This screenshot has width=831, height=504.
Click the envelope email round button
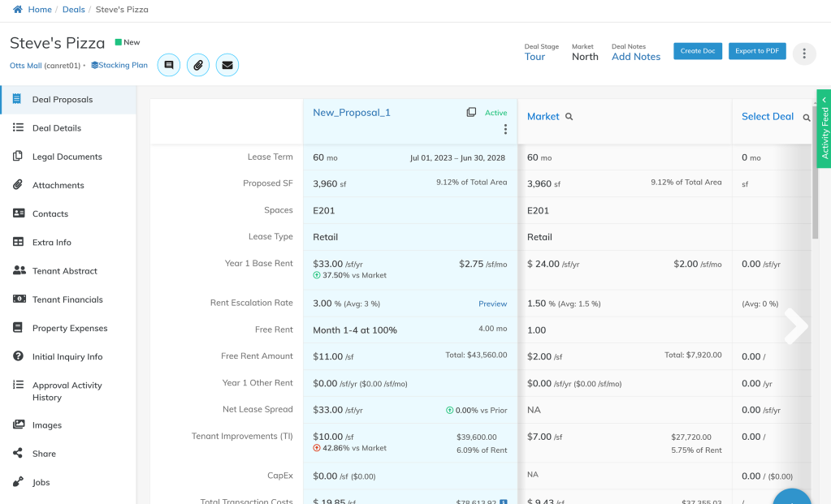pyautogui.click(x=227, y=65)
